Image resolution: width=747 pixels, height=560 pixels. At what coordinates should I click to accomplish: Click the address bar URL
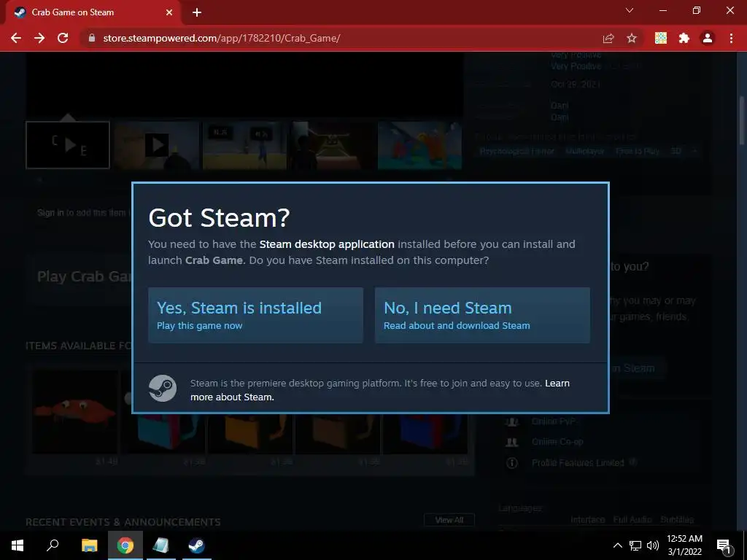[x=222, y=38]
